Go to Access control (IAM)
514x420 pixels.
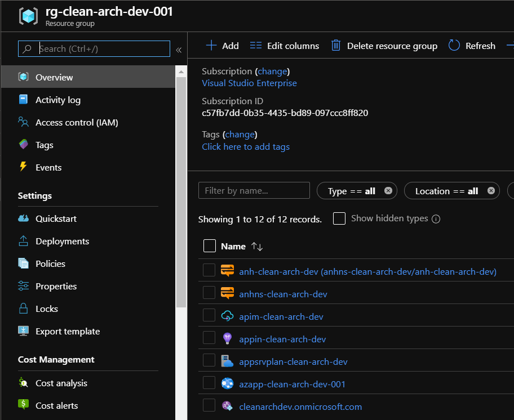[88, 122]
